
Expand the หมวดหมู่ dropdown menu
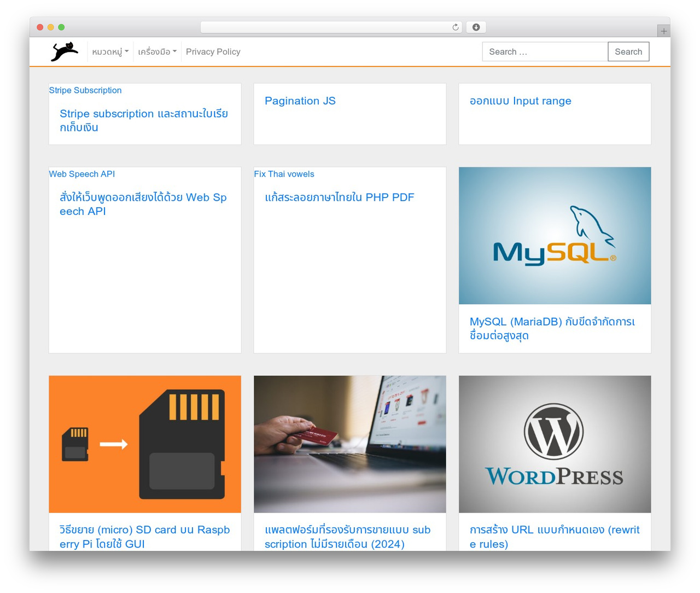pos(110,51)
